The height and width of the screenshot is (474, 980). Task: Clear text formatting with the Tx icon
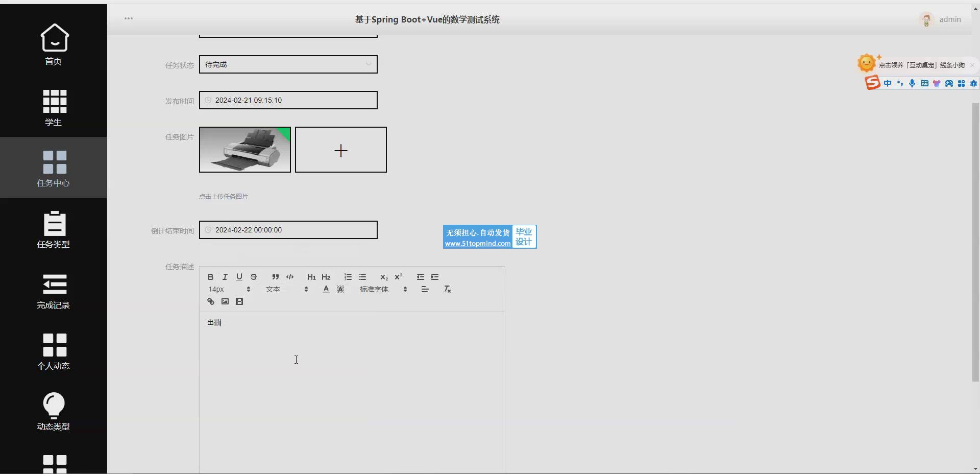pyautogui.click(x=447, y=289)
